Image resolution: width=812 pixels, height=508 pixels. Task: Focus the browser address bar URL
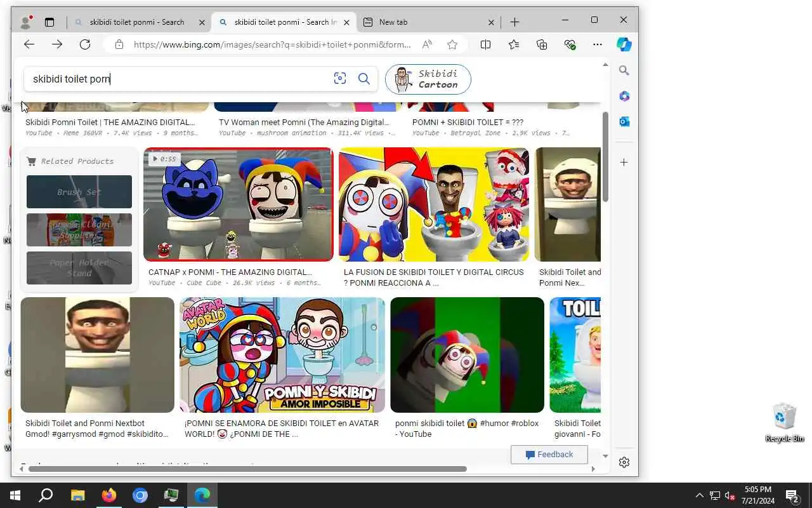point(272,44)
